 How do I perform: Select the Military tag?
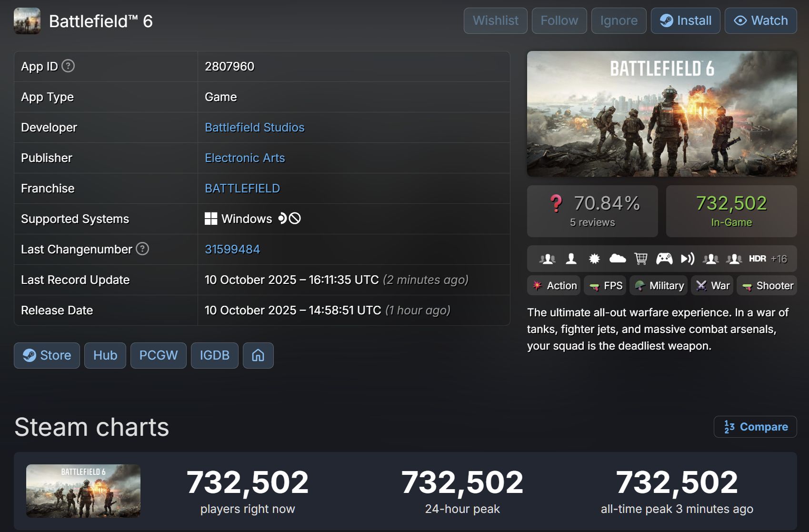coord(659,285)
